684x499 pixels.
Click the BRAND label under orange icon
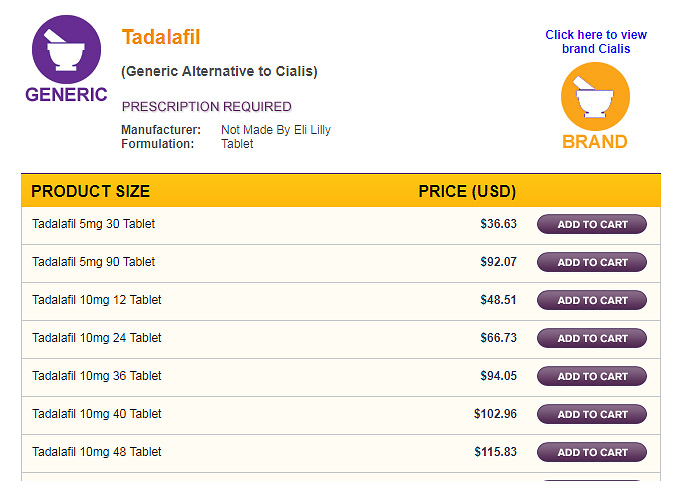coord(595,142)
